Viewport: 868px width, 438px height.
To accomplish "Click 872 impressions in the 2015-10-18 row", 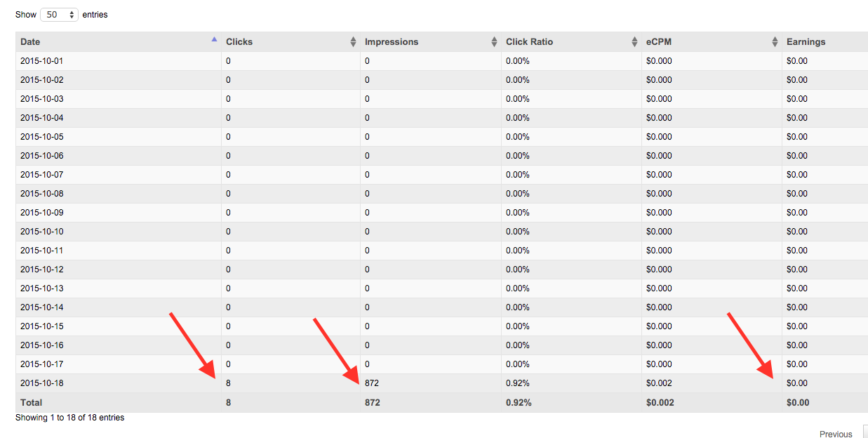I will 373,383.
